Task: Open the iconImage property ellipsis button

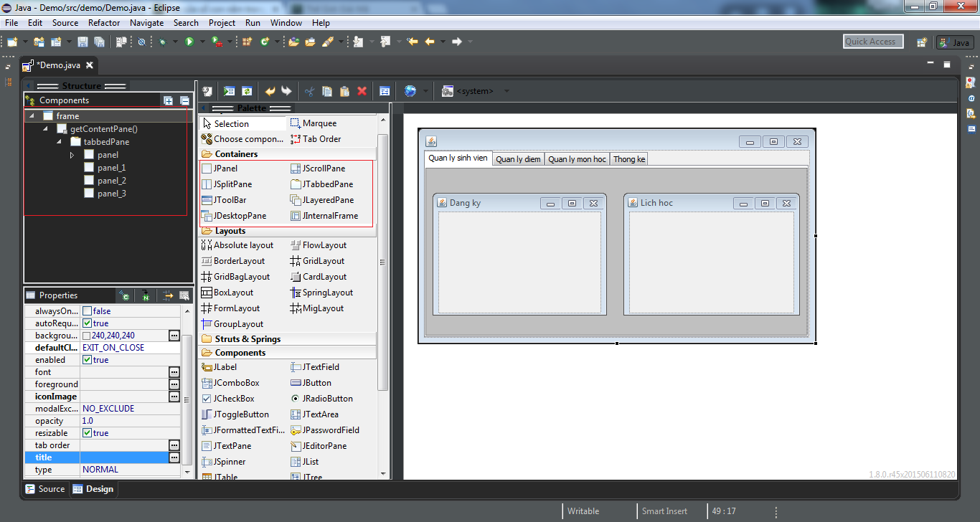Action: (x=174, y=397)
